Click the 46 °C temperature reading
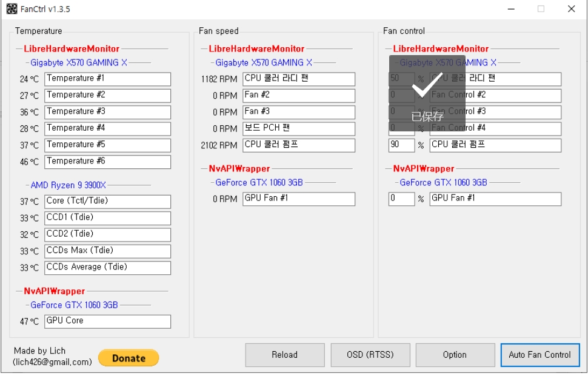The height and width of the screenshot is (376, 588). [29, 162]
